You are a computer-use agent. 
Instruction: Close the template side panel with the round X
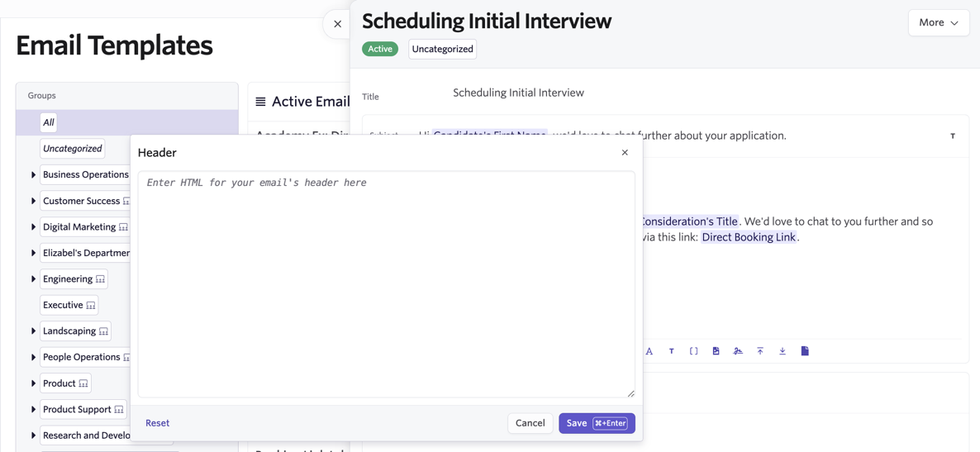tap(337, 24)
